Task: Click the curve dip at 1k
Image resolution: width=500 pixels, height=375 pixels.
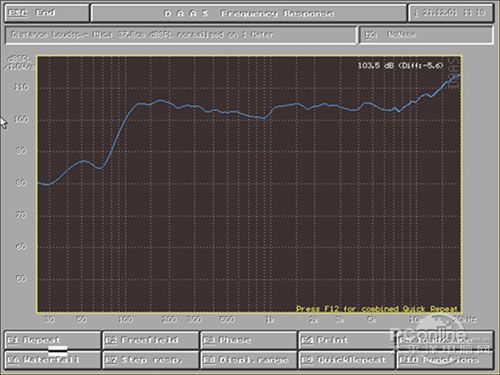Action: 265,119
